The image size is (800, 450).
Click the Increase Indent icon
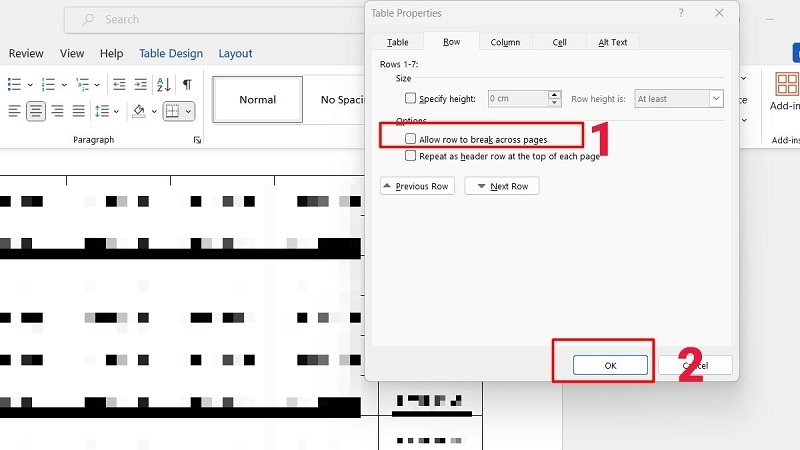coord(141,85)
